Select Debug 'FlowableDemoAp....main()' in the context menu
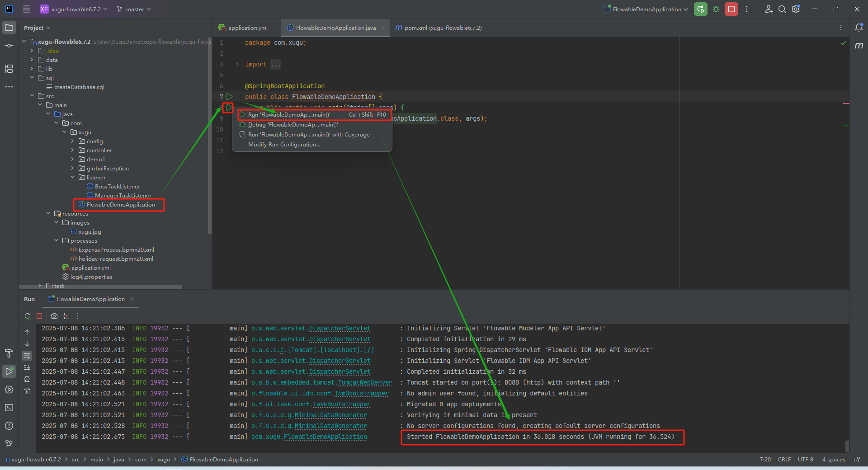 coord(292,125)
